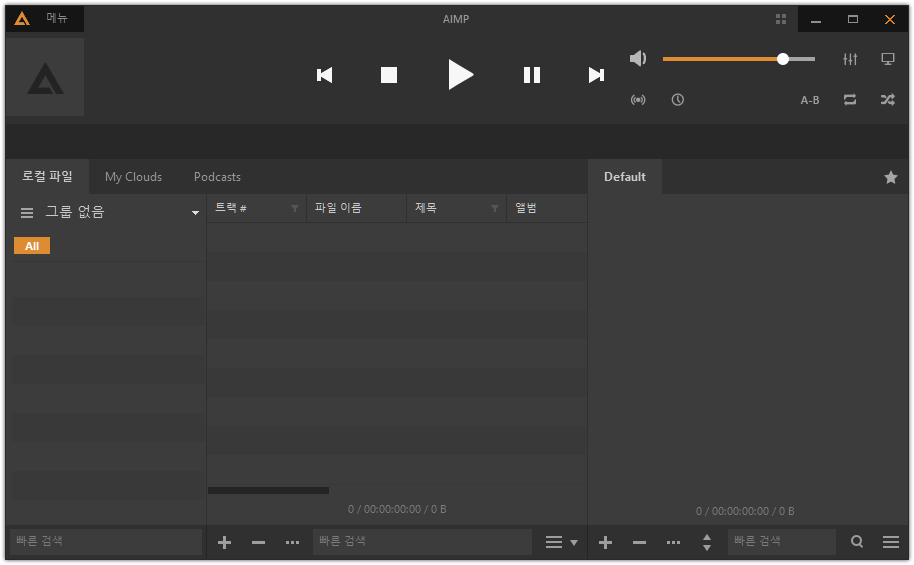Maximize the AIMP window

[853, 19]
